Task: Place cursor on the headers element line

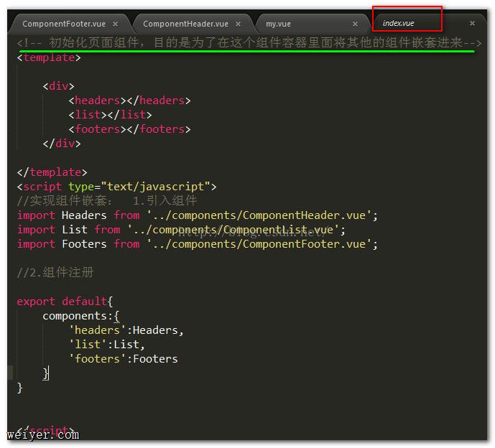Action: click(129, 101)
